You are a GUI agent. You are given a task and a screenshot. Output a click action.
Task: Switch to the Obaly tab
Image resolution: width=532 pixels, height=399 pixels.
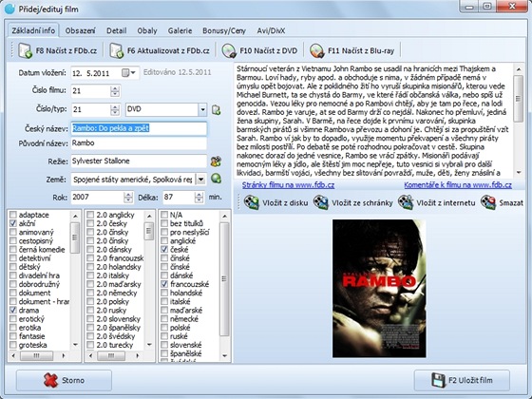click(x=147, y=30)
